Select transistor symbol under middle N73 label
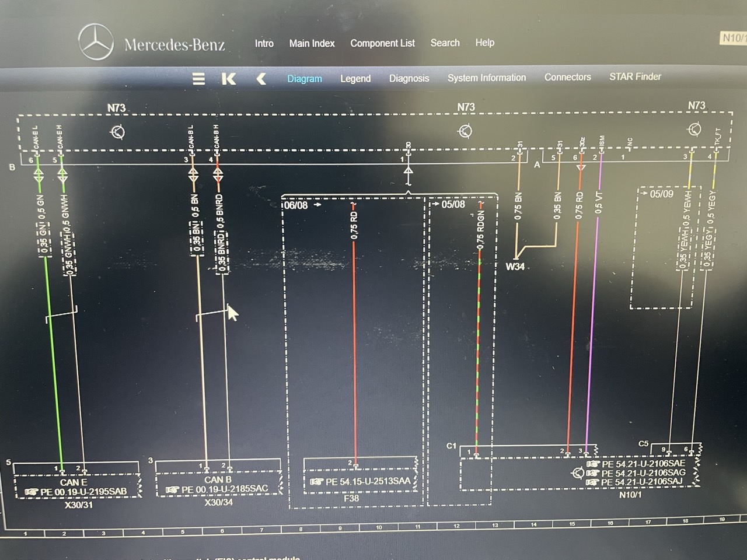The image size is (747, 560). click(465, 131)
